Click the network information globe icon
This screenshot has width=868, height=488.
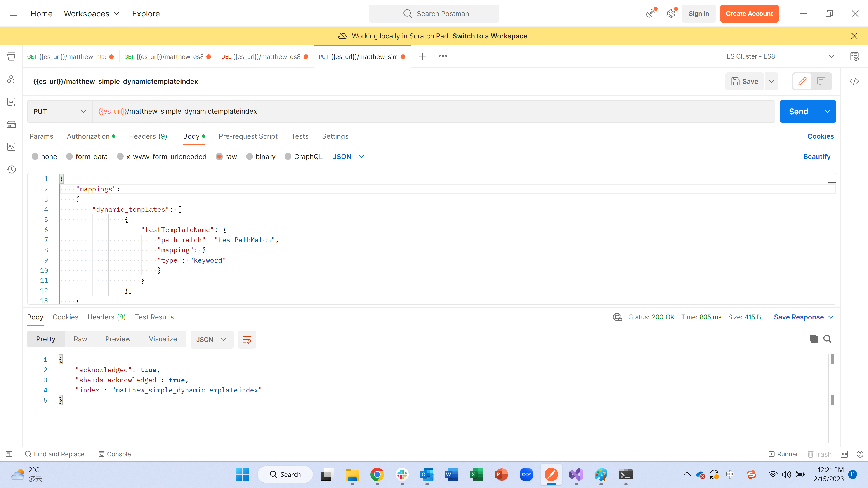click(617, 317)
